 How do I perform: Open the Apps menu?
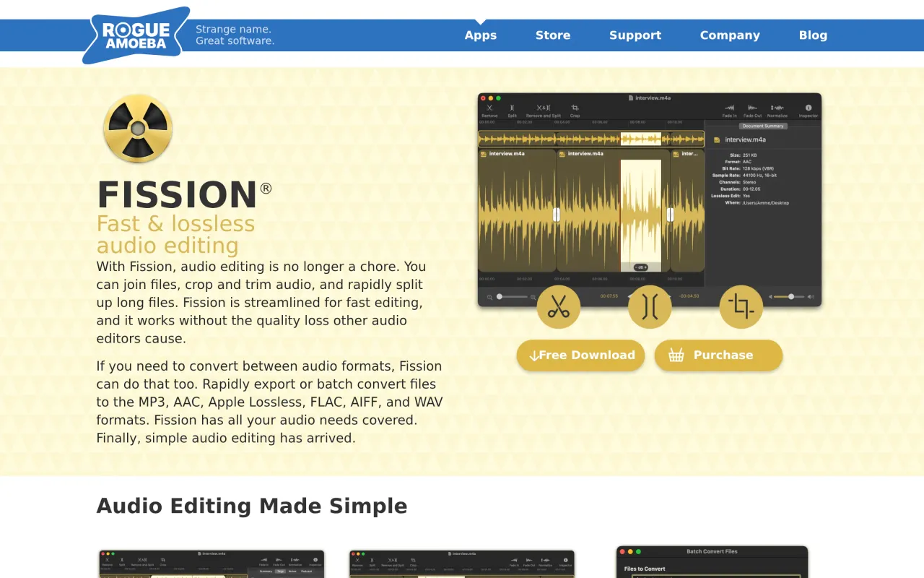(x=481, y=35)
